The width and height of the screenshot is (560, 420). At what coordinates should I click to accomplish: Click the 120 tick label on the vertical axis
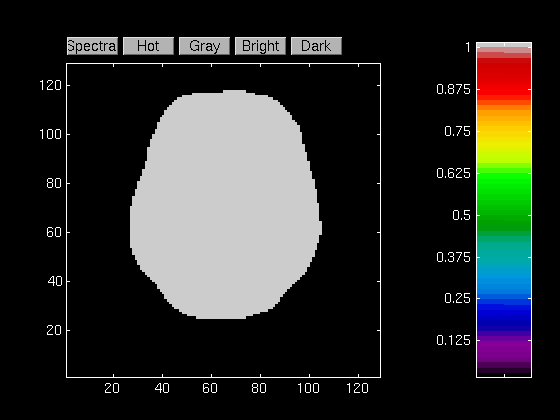point(50,85)
